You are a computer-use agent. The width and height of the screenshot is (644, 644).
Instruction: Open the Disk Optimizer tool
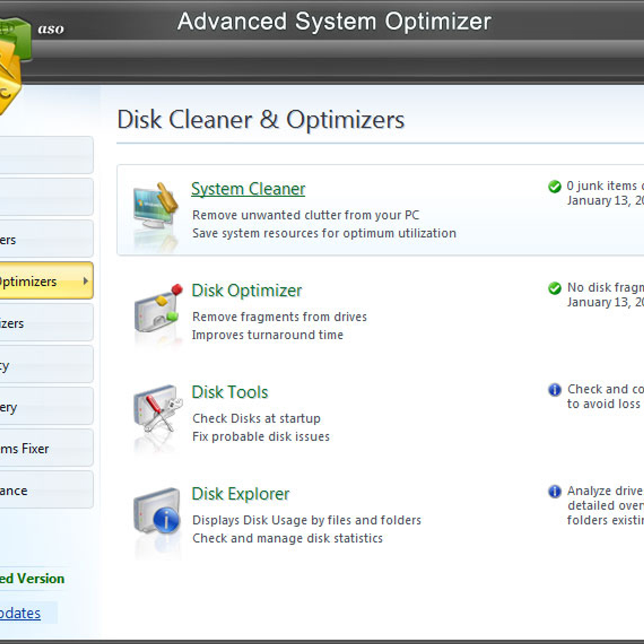coord(246,291)
